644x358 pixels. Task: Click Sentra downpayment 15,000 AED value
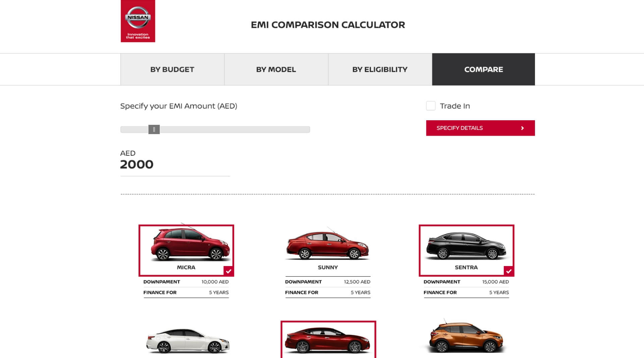[x=495, y=282]
